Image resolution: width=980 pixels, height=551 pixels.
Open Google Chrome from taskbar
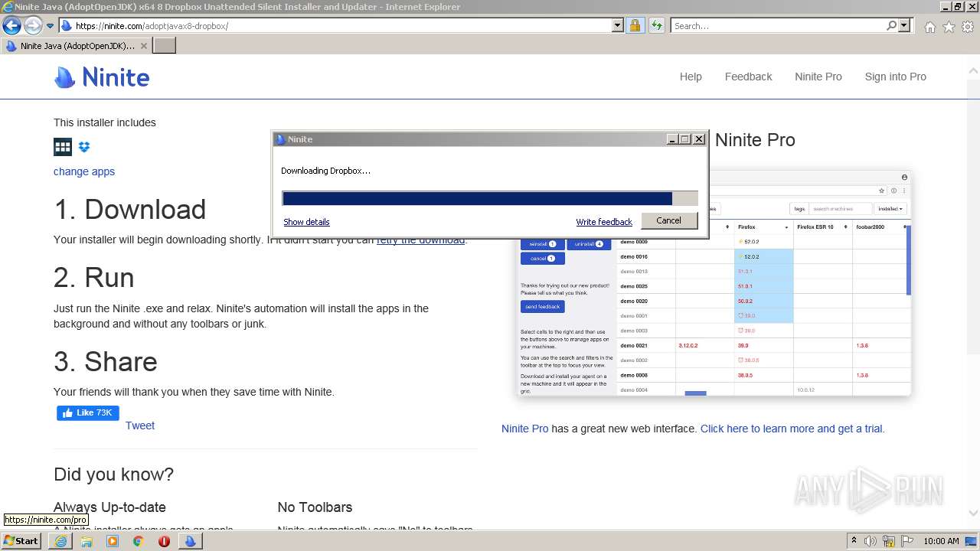pos(139,541)
